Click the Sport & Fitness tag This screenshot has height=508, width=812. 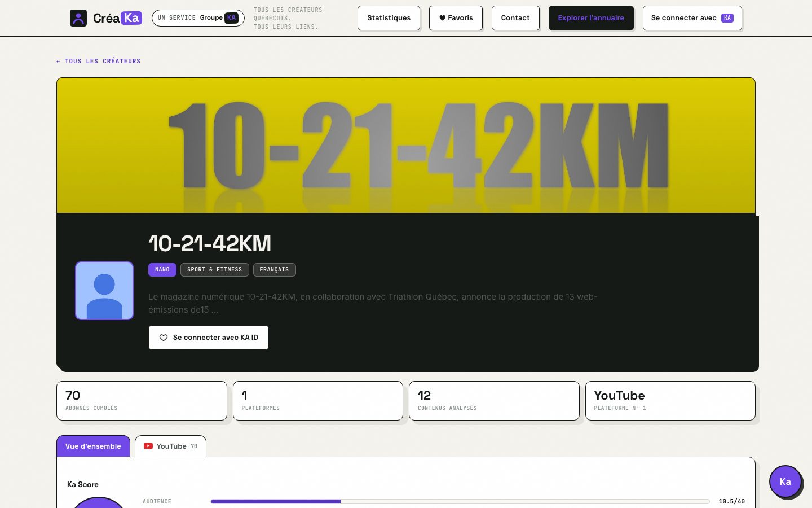pyautogui.click(x=214, y=270)
